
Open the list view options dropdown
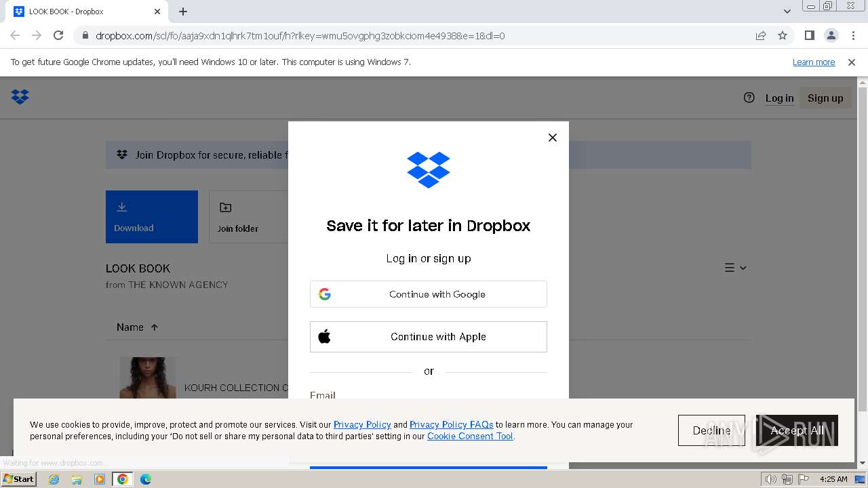pos(736,268)
